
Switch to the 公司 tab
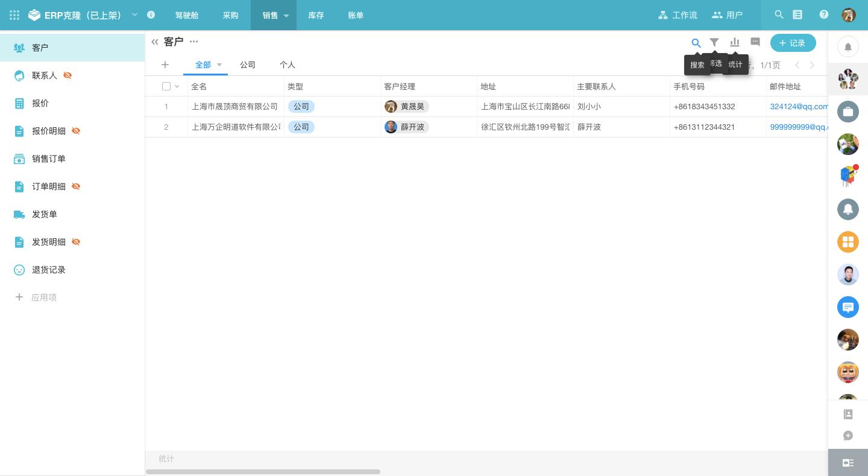tap(247, 65)
